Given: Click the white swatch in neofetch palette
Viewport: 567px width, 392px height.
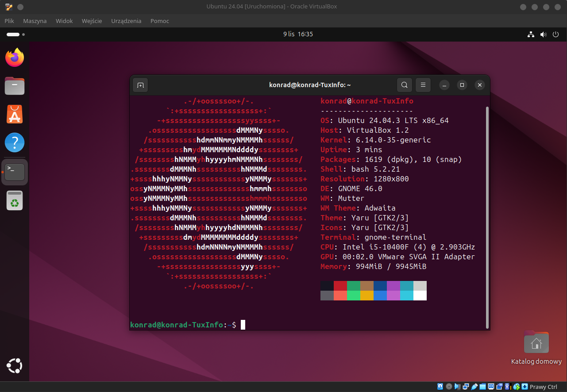Looking at the screenshot, I should [420, 296].
